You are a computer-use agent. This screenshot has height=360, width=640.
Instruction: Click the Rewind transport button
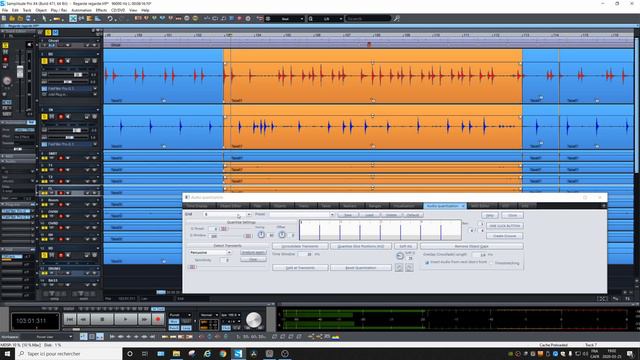[83, 320]
